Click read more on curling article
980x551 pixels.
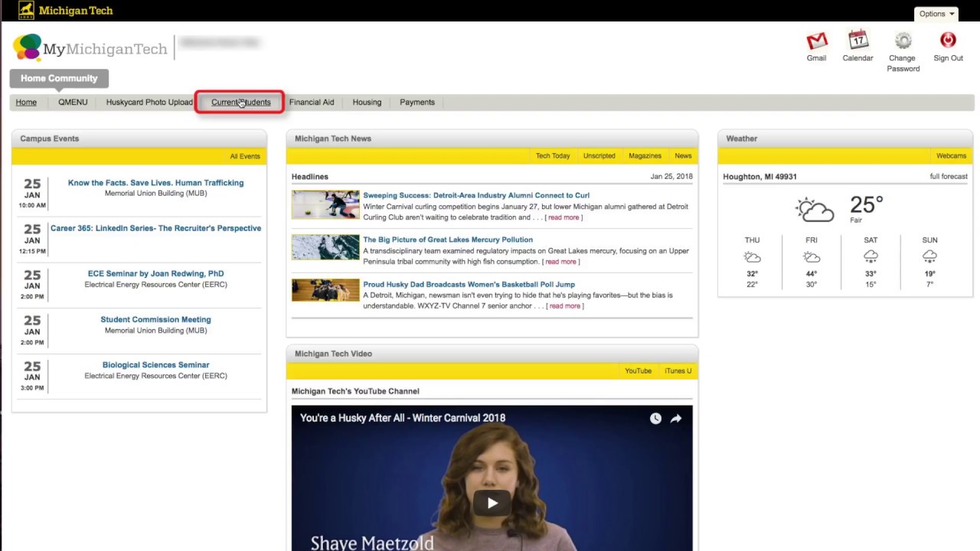(563, 217)
